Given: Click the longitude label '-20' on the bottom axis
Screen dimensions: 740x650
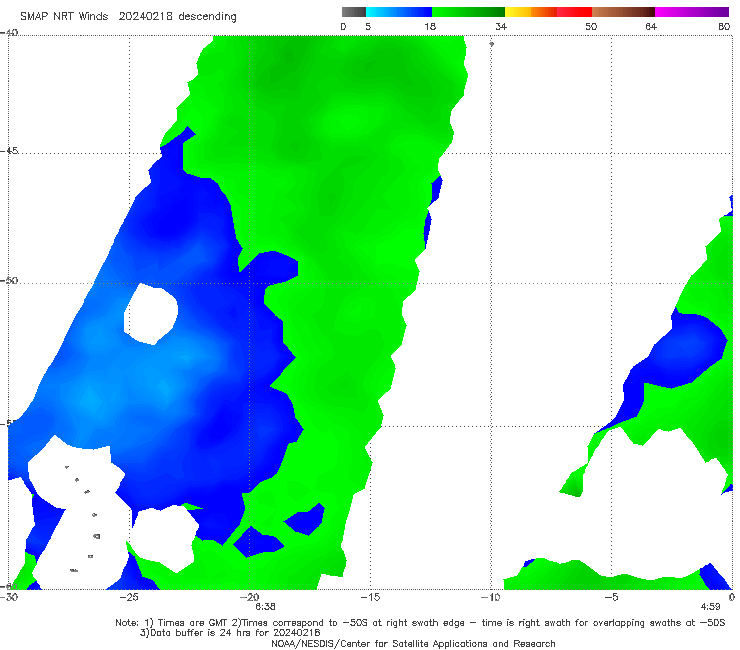Looking at the screenshot, I should click(x=249, y=597).
